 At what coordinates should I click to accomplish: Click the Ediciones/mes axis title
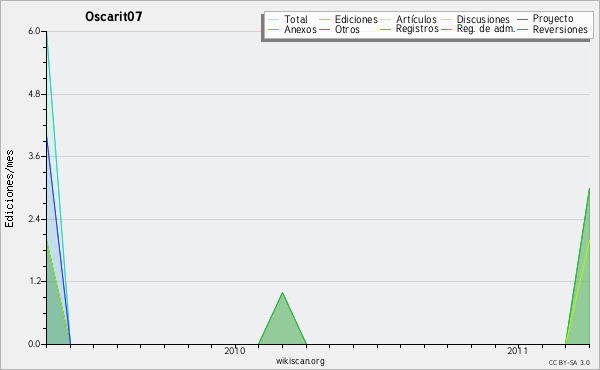(x=9, y=189)
